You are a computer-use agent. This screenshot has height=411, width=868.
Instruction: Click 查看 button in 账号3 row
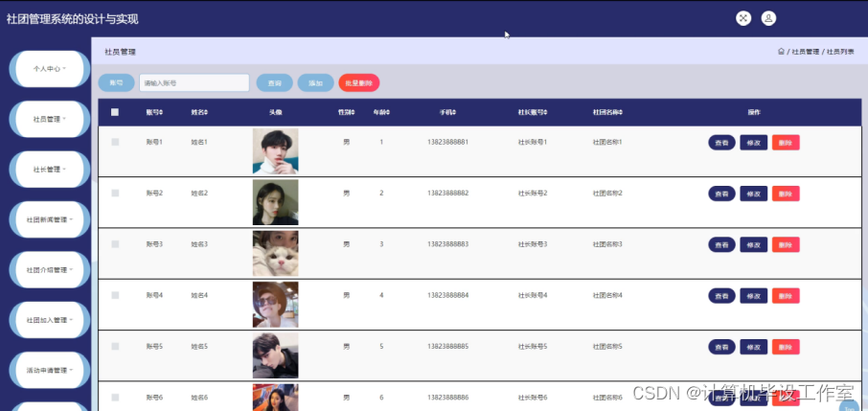point(721,245)
